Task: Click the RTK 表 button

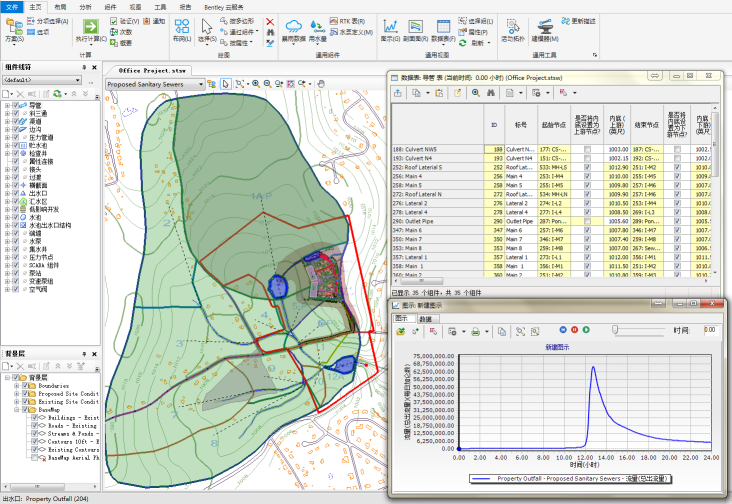Action: (347, 21)
